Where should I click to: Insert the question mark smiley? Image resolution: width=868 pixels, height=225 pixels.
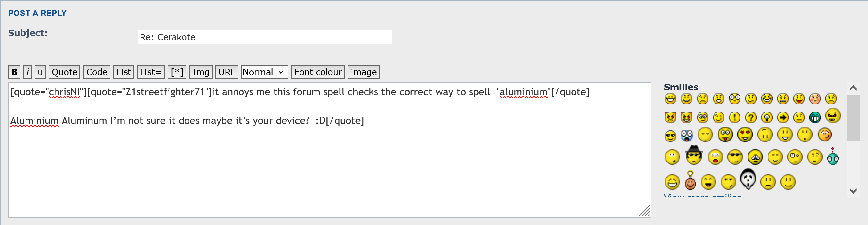coord(751,117)
